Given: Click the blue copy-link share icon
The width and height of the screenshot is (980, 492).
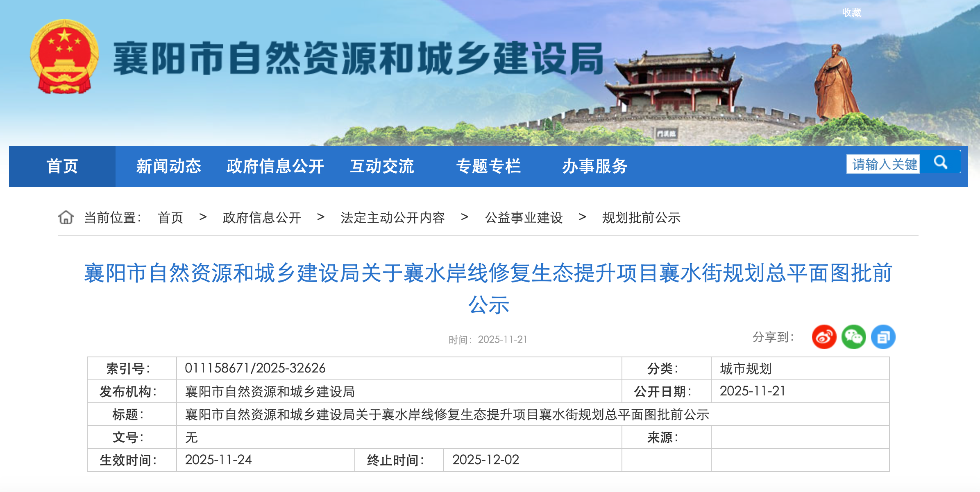Looking at the screenshot, I should click(883, 337).
